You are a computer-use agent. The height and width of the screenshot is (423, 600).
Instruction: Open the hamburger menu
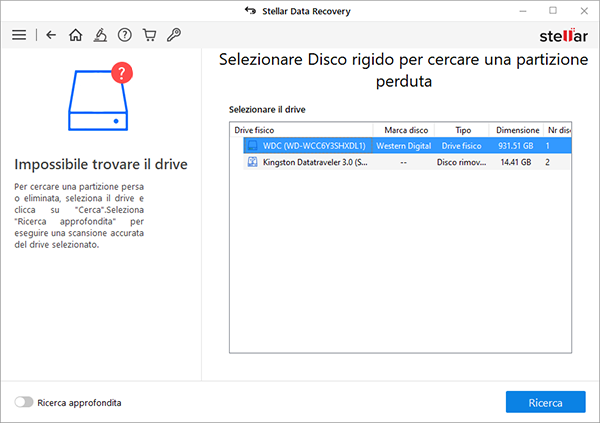[x=19, y=35]
